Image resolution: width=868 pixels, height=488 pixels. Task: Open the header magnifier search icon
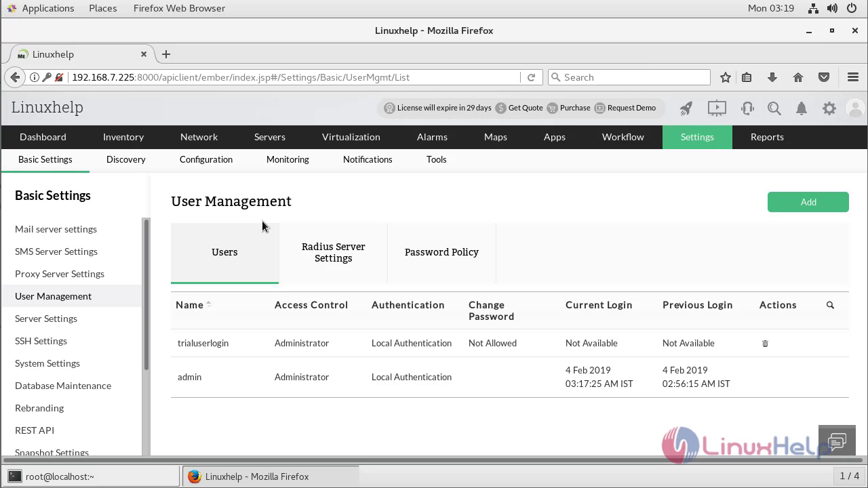[x=774, y=108]
